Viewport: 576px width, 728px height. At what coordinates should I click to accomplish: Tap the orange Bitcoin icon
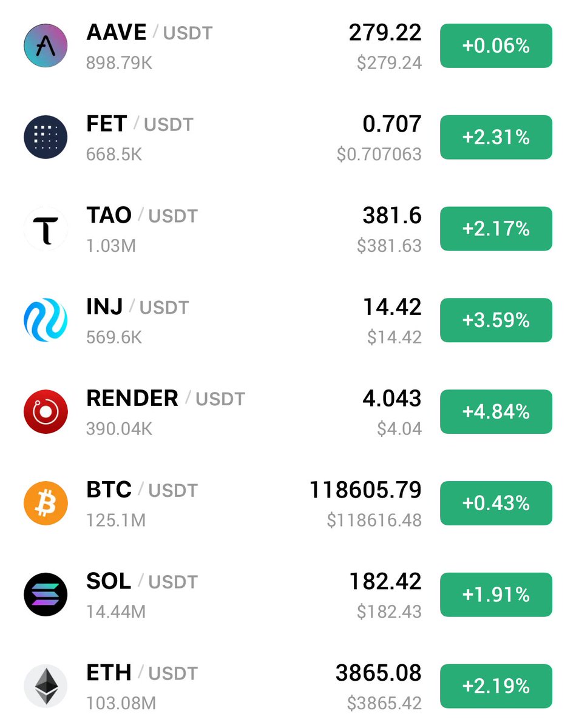click(x=46, y=504)
